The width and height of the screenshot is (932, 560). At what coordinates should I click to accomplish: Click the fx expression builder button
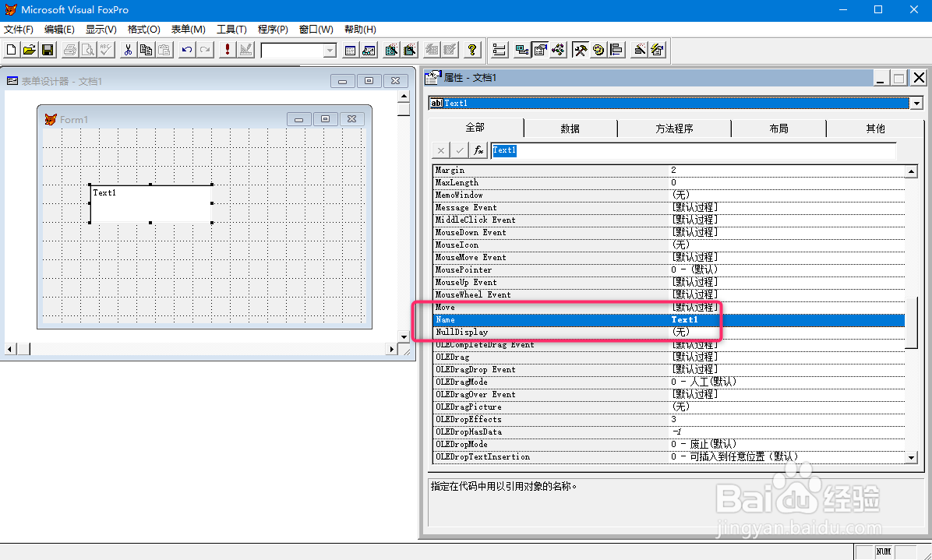click(478, 151)
